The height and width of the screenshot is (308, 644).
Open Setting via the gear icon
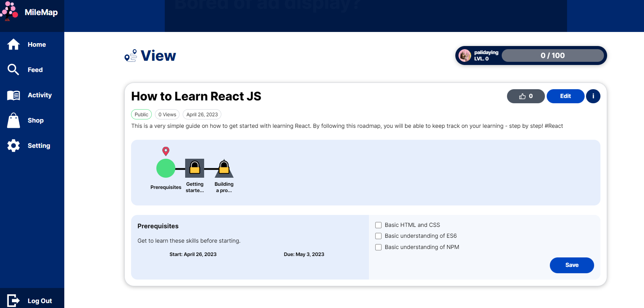click(x=14, y=146)
